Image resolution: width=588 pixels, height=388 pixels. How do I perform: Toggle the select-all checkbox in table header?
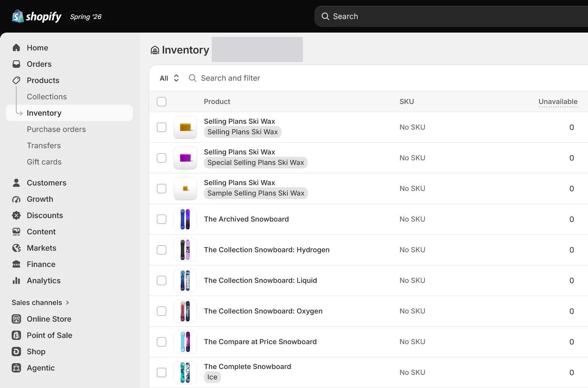pos(162,102)
